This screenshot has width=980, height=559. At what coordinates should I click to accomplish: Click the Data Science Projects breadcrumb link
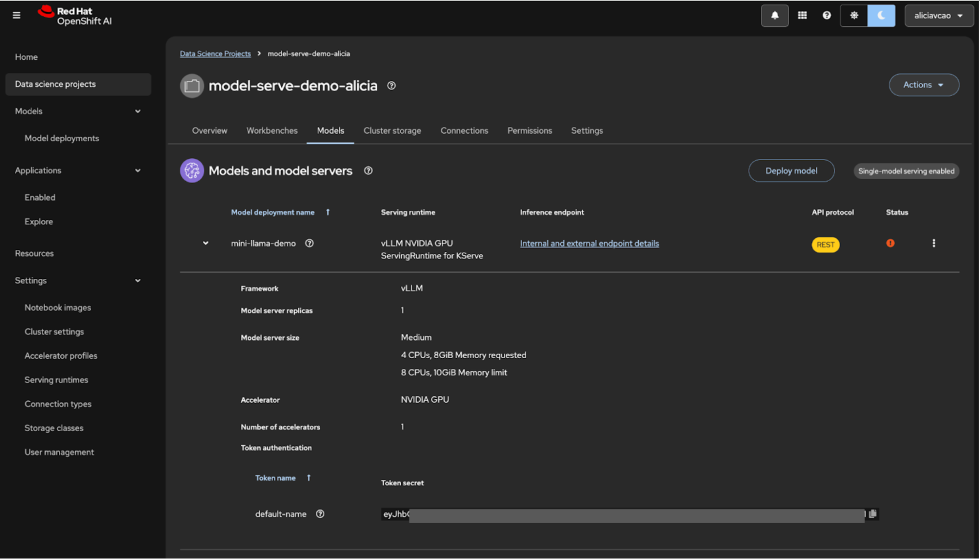pos(215,53)
